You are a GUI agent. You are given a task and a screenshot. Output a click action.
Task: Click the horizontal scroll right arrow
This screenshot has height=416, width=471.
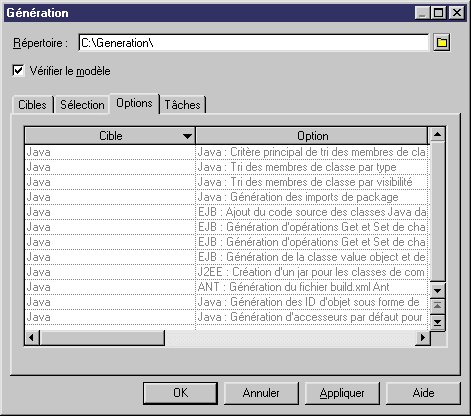click(x=423, y=338)
